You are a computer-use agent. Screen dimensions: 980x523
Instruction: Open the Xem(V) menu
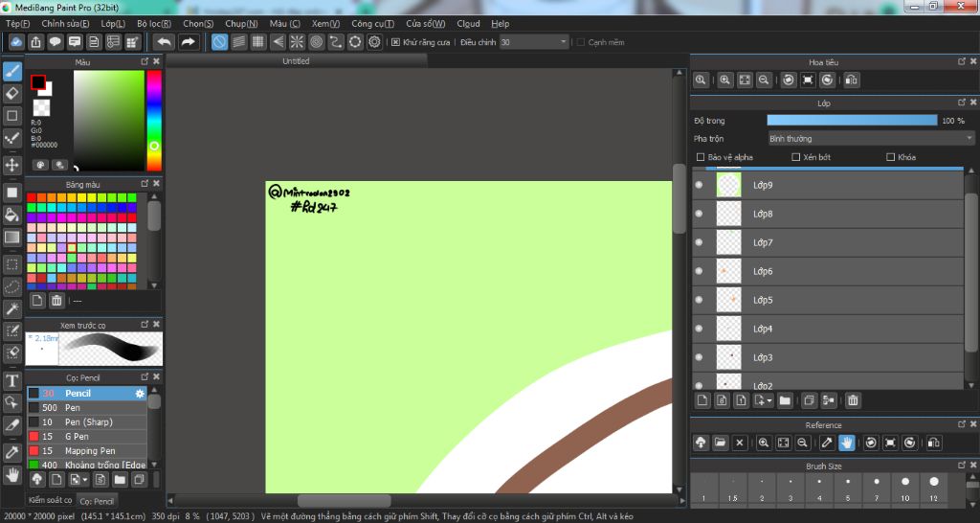click(x=325, y=24)
